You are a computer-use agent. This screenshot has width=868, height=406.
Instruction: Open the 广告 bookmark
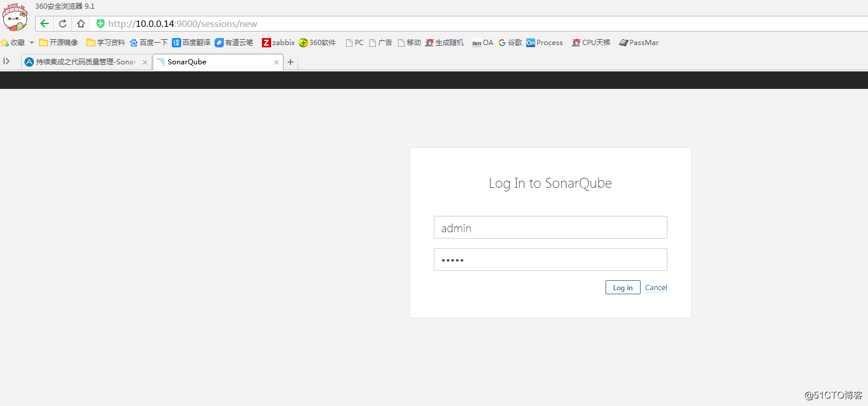point(381,43)
